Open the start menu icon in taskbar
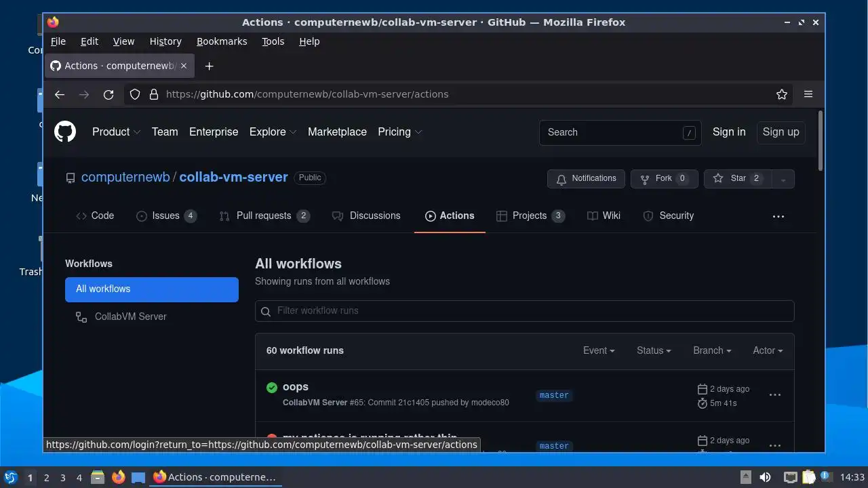 click(10, 477)
